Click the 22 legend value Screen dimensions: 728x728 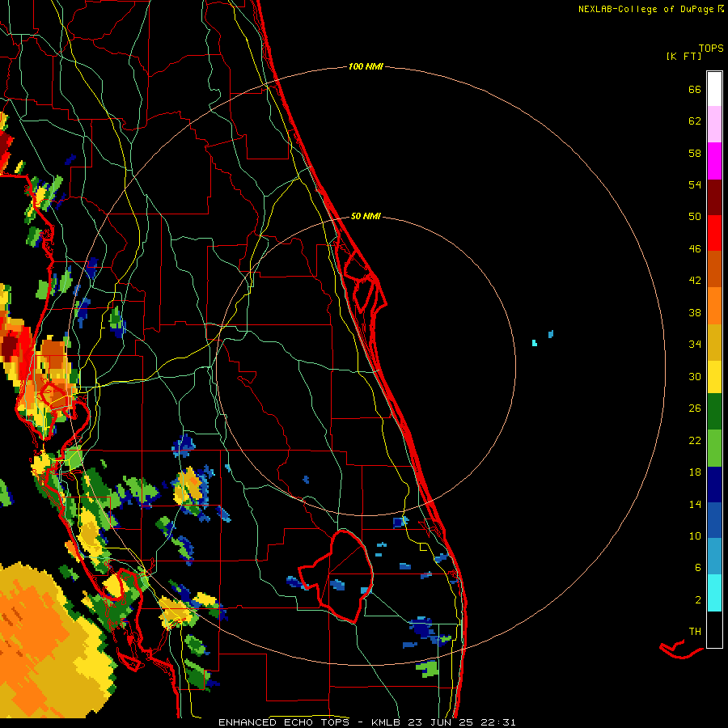(x=695, y=440)
